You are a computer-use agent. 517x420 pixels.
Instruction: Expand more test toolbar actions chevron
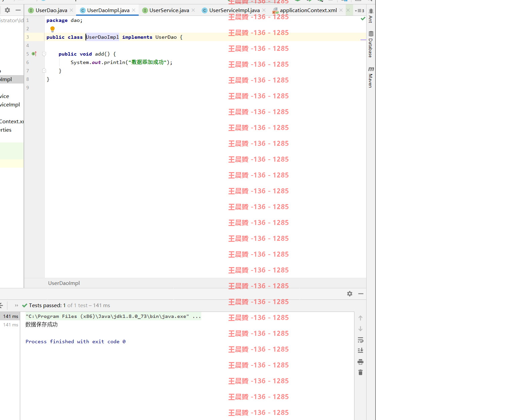tap(16, 305)
